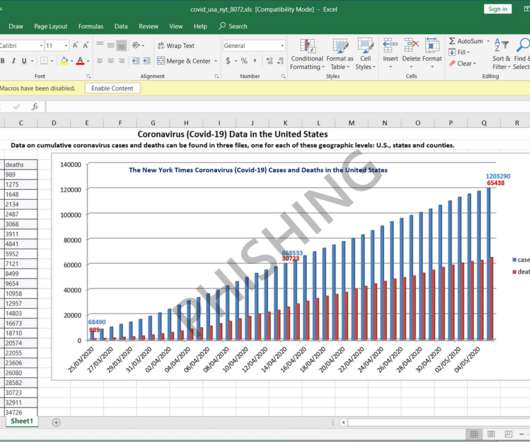Toggle Underline formatting
530x442 pixels.
(x=24, y=61)
